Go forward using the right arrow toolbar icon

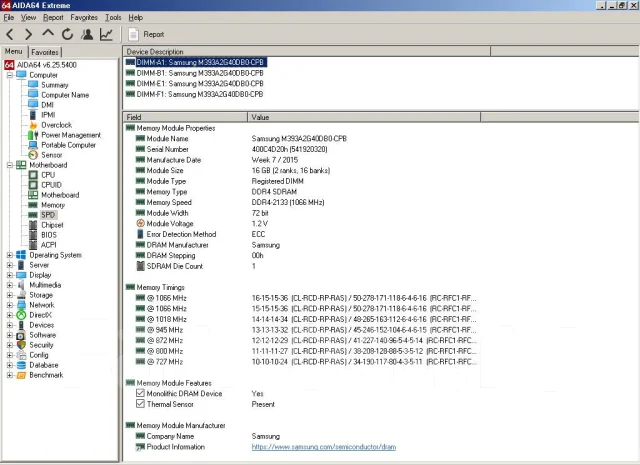click(x=28, y=34)
